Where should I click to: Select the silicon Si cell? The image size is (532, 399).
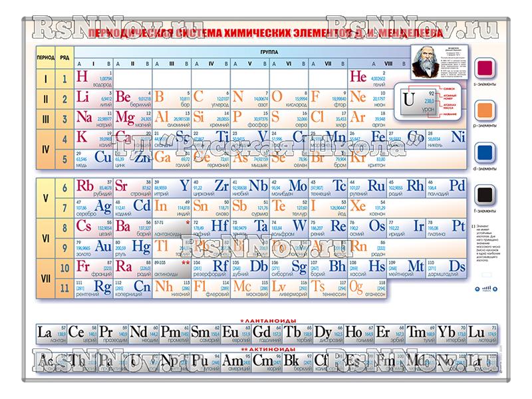211,119
